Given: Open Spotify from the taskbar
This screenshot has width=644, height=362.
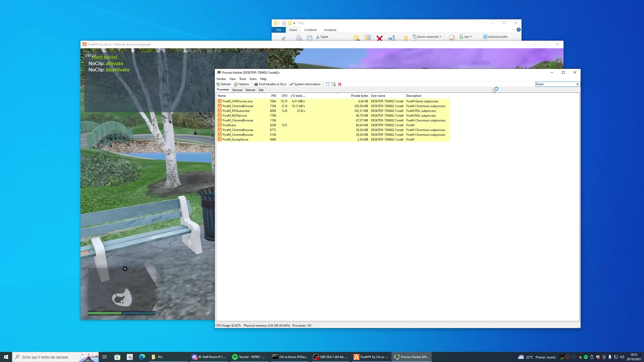Looking at the screenshot, I should pyautogui.click(x=249, y=357).
